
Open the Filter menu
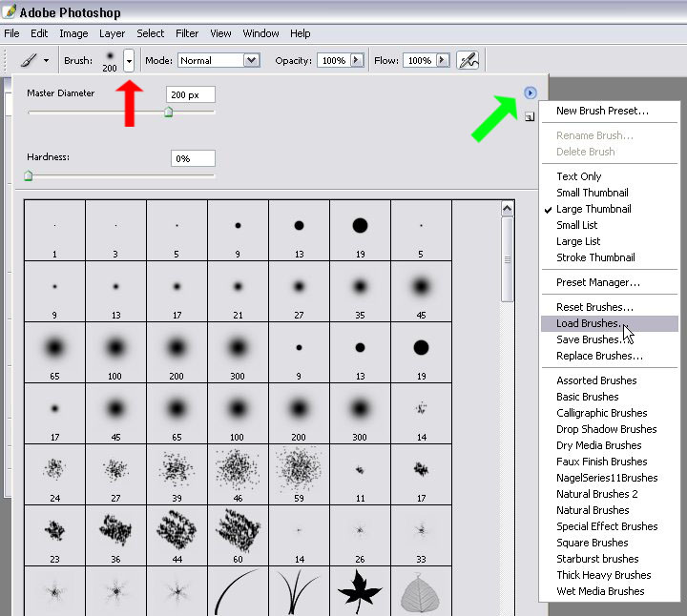pyautogui.click(x=187, y=33)
